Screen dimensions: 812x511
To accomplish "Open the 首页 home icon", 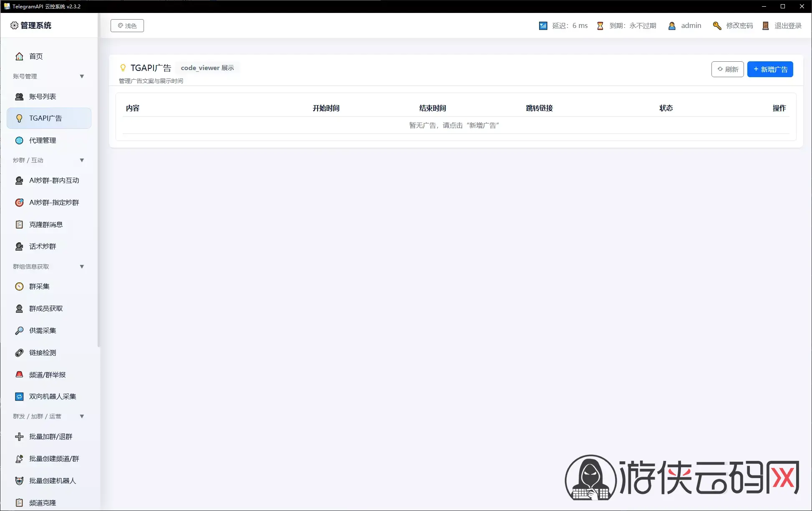I will (x=19, y=56).
